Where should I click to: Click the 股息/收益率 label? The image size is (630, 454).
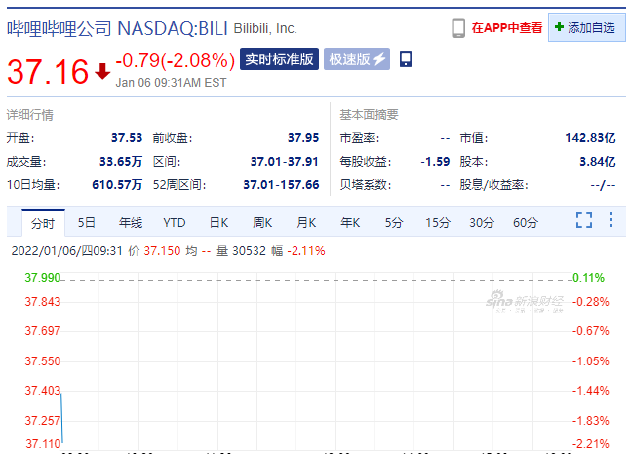click(x=494, y=185)
